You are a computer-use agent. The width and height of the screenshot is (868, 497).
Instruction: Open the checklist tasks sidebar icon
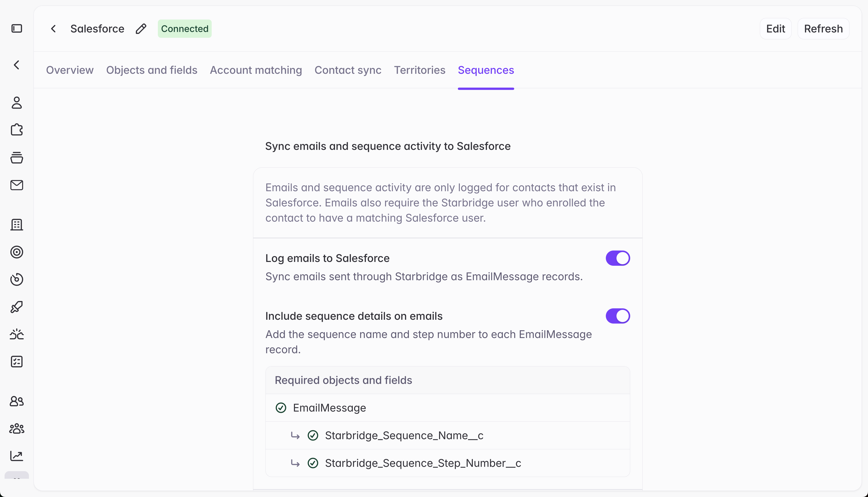pyautogui.click(x=17, y=362)
